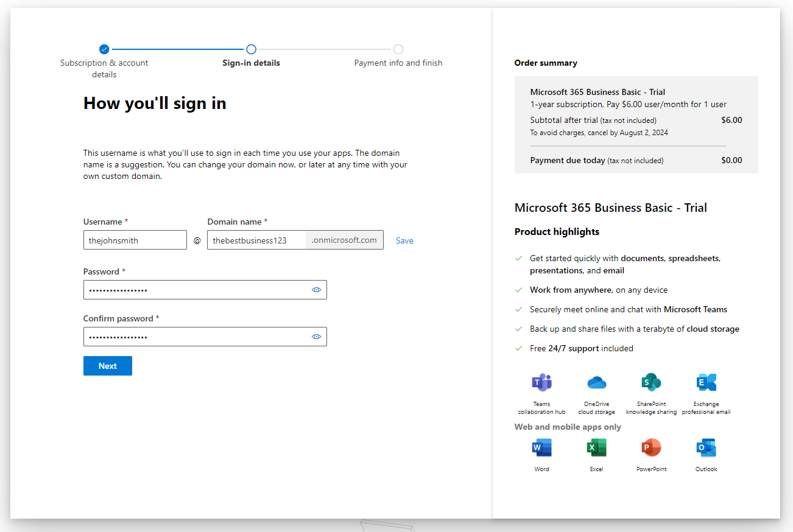Click the Exchange professional email icon

click(x=707, y=382)
